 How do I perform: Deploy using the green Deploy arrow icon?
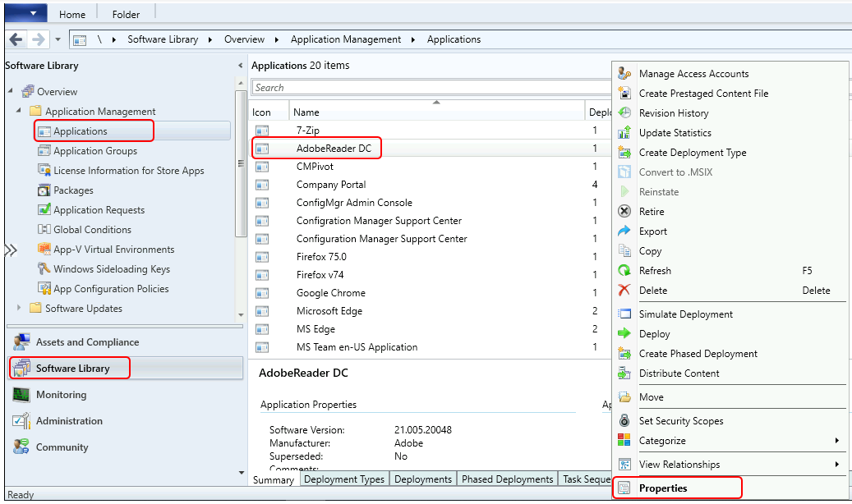pyautogui.click(x=626, y=333)
